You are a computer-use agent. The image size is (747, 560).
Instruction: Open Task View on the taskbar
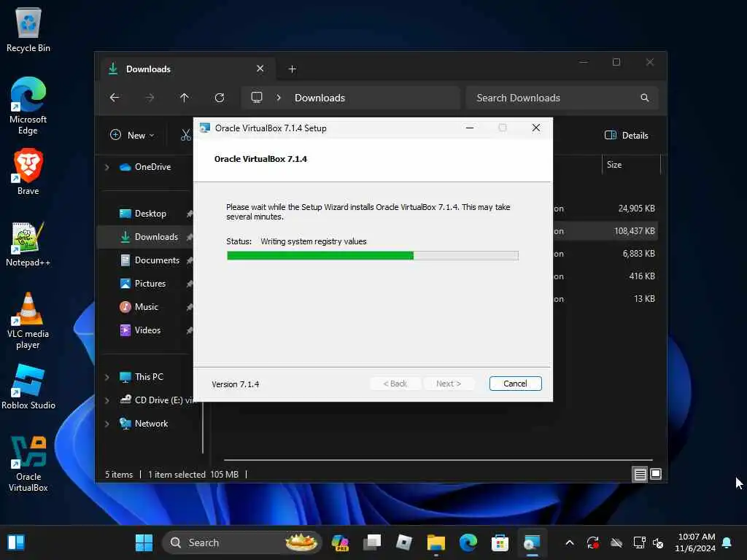[372, 542]
